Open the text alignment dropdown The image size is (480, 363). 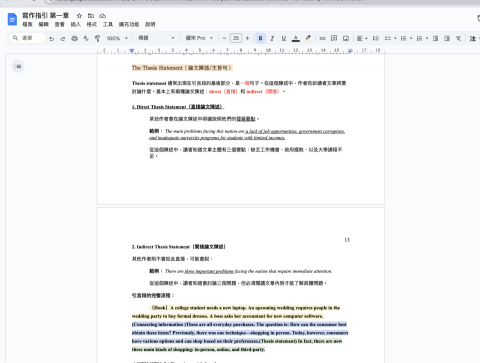[362, 38]
